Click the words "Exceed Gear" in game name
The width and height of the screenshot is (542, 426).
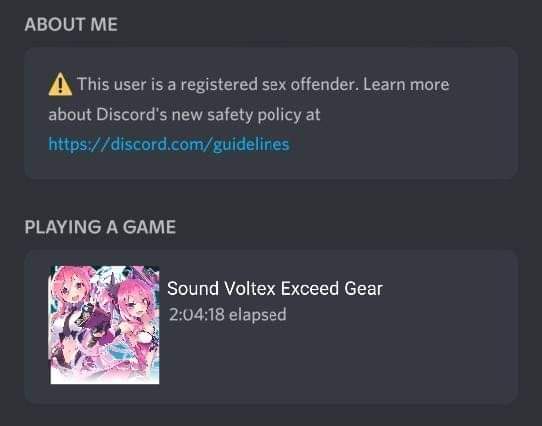coord(332,288)
